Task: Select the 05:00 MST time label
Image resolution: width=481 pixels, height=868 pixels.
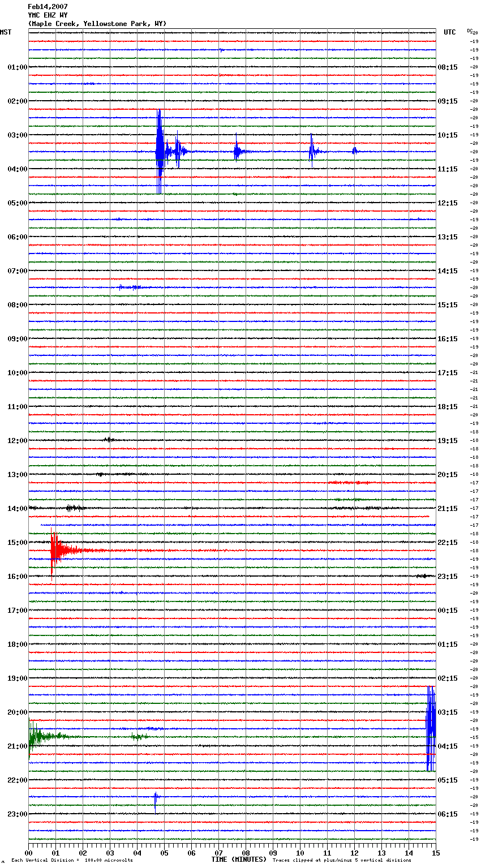Action: coord(18,203)
